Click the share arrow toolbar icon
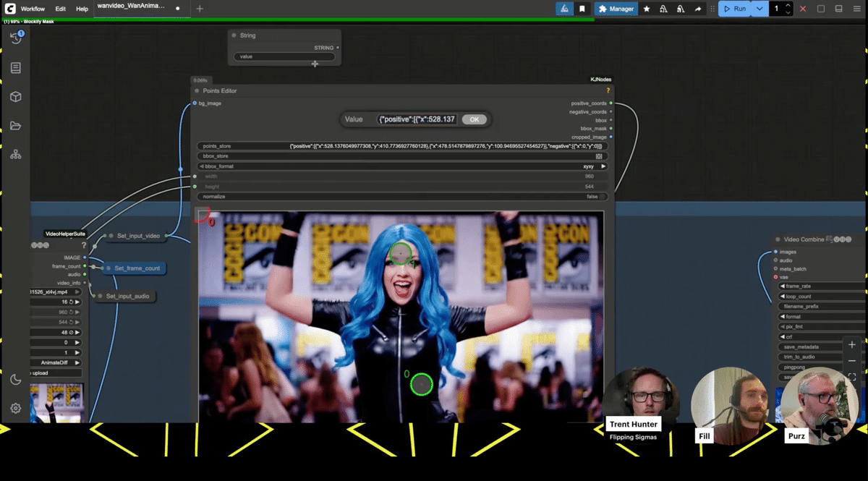This screenshot has height=481, width=868. [698, 9]
